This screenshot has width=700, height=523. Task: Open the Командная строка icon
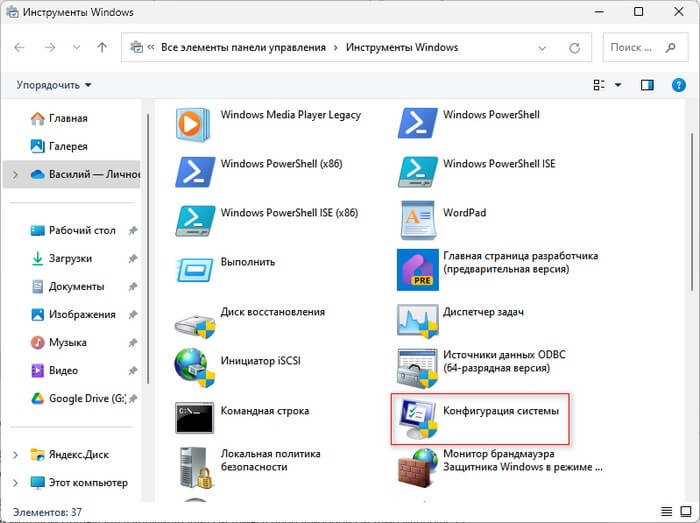coord(194,418)
